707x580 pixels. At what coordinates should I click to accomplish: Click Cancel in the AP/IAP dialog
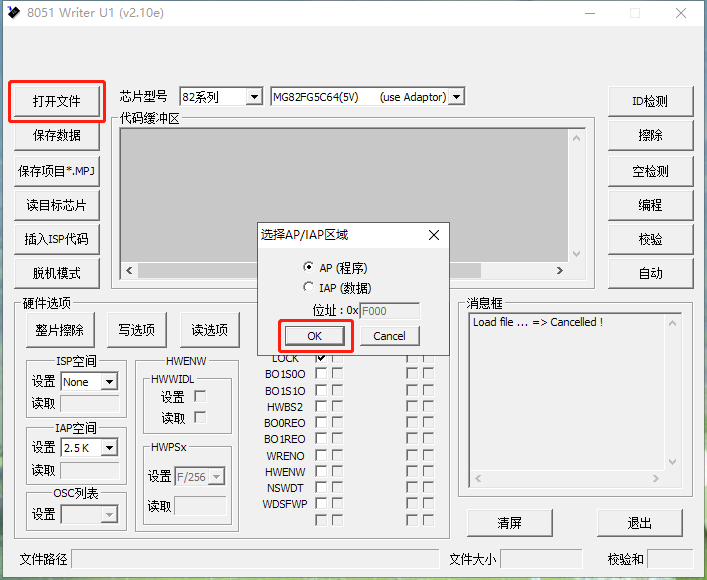[390, 336]
